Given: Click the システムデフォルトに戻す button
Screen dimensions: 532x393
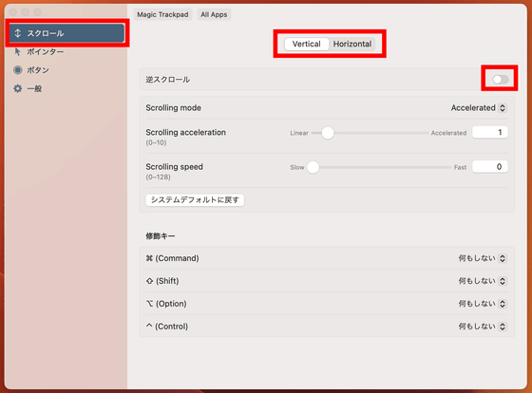Looking at the screenshot, I should click(x=195, y=200).
